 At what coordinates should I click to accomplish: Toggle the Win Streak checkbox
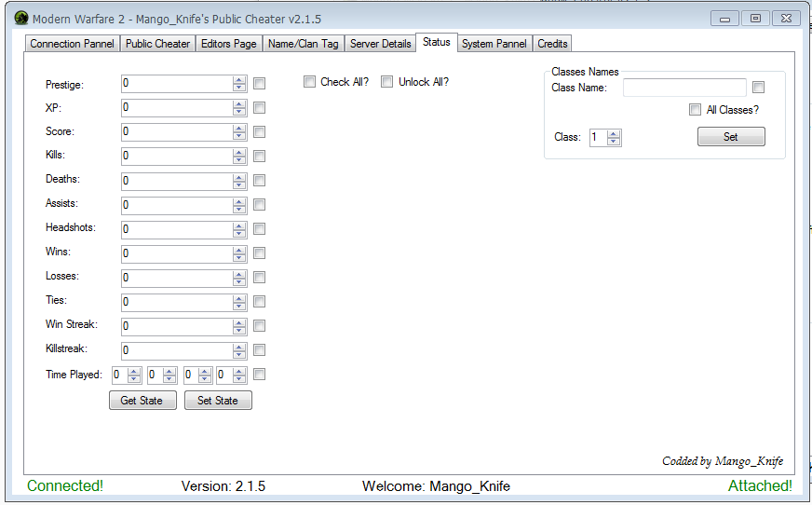point(260,326)
